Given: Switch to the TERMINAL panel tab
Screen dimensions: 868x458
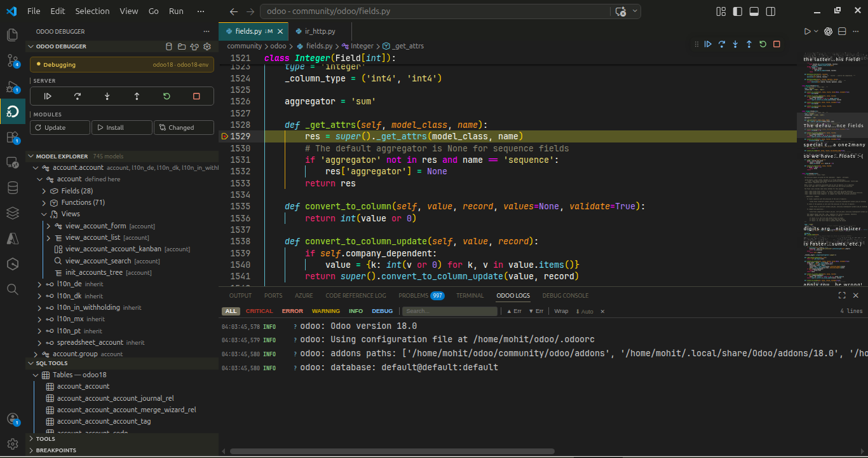Looking at the screenshot, I should tap(470, 296).
